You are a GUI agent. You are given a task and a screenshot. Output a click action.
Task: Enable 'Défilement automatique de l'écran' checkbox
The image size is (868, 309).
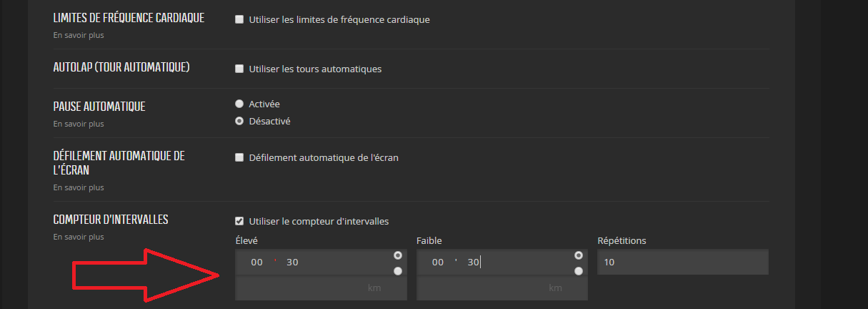(239, 157)
